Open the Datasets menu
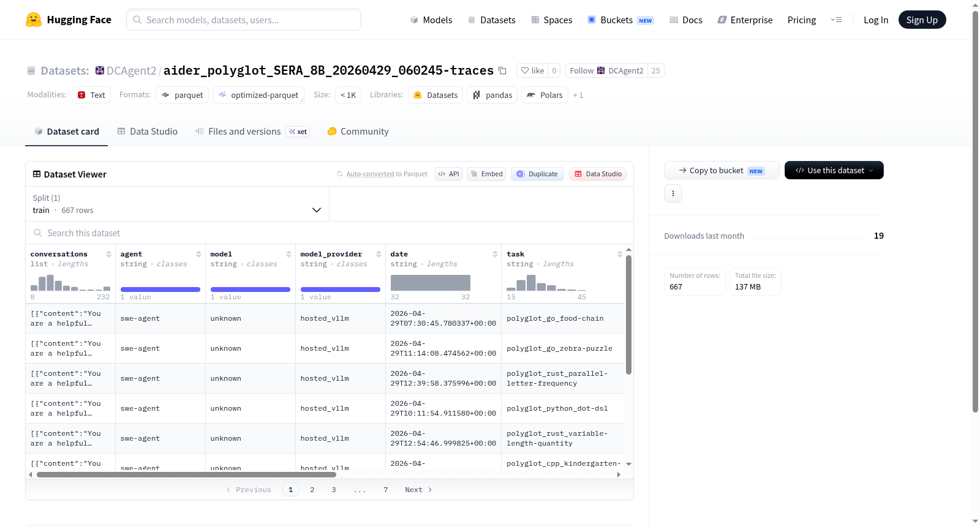 491,20
